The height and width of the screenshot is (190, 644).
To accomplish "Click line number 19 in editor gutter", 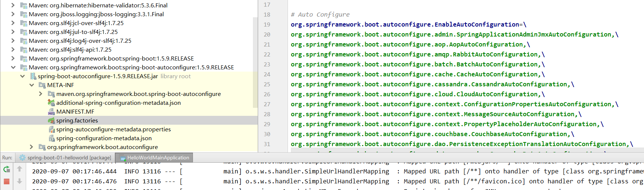I will (x=267, y=24).
